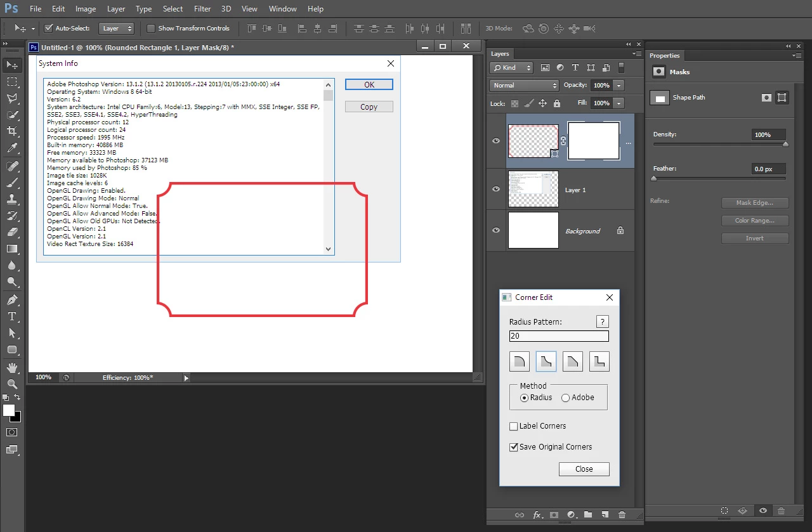The height and width of the screenshot is (532, 812).
Task: Click Close in Corner Edit dialog
Action: [x=584, y=469]
